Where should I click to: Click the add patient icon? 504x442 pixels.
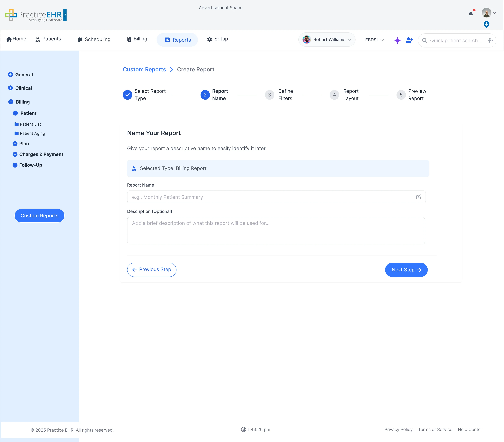point(409,40)
